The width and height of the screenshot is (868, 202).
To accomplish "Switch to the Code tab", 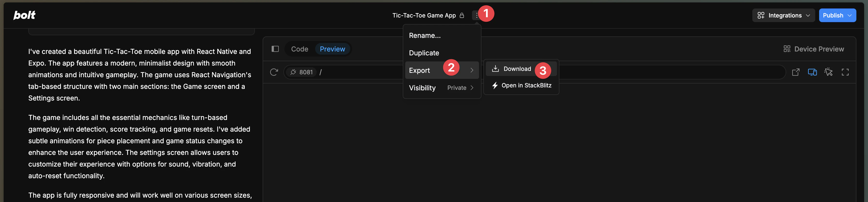I will pyautogui.click(x=299, y=49).
